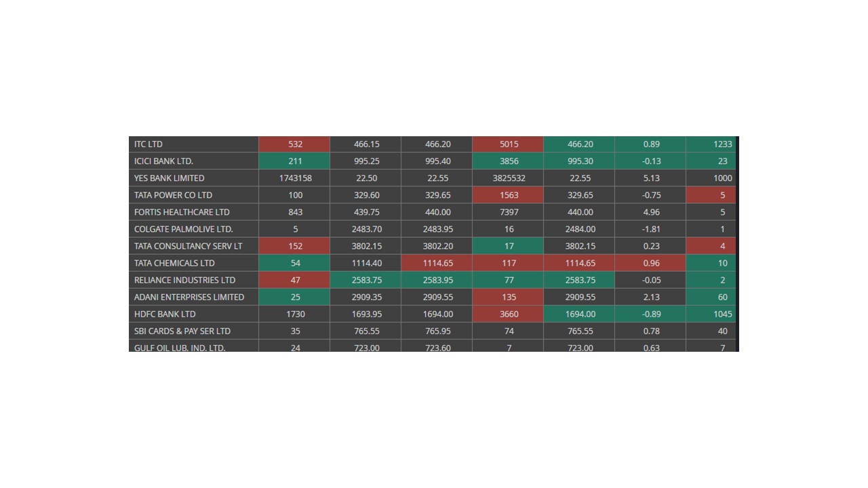
Task: Click green bid quantity 211 for ICICI
Action: 294,161
